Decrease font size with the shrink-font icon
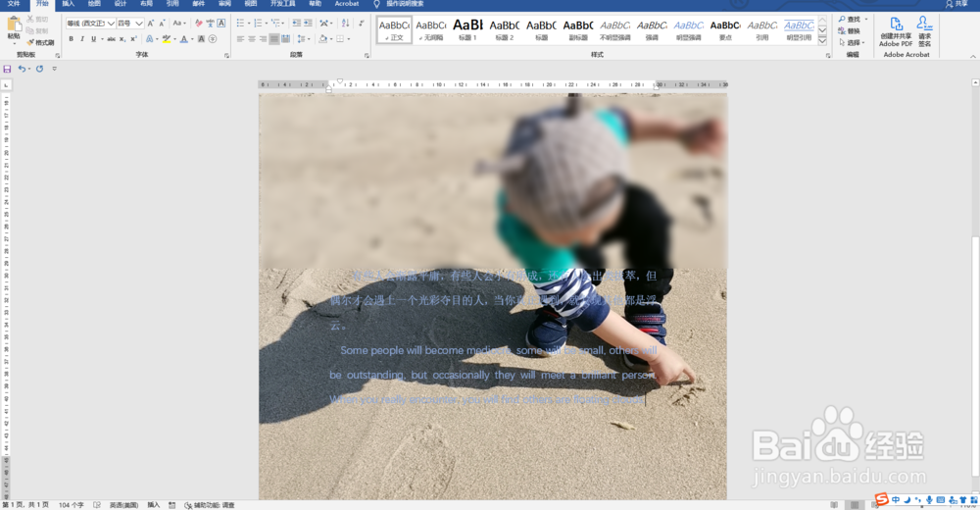The height and width of the screenshot is (510, 980). (162, 24)
